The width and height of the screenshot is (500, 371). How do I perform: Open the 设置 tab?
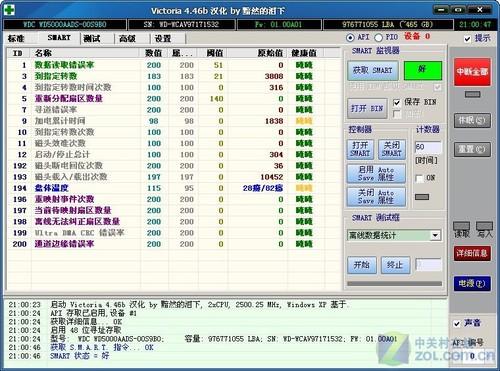[x=163, y=39]
